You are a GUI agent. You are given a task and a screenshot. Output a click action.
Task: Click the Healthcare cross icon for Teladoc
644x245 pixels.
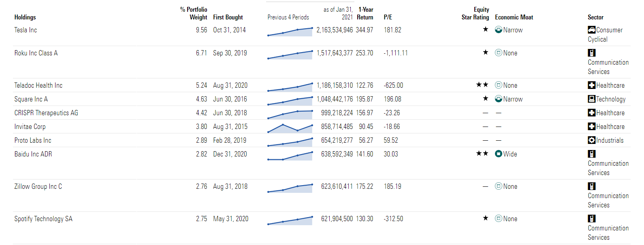click(x=591, y=85)
